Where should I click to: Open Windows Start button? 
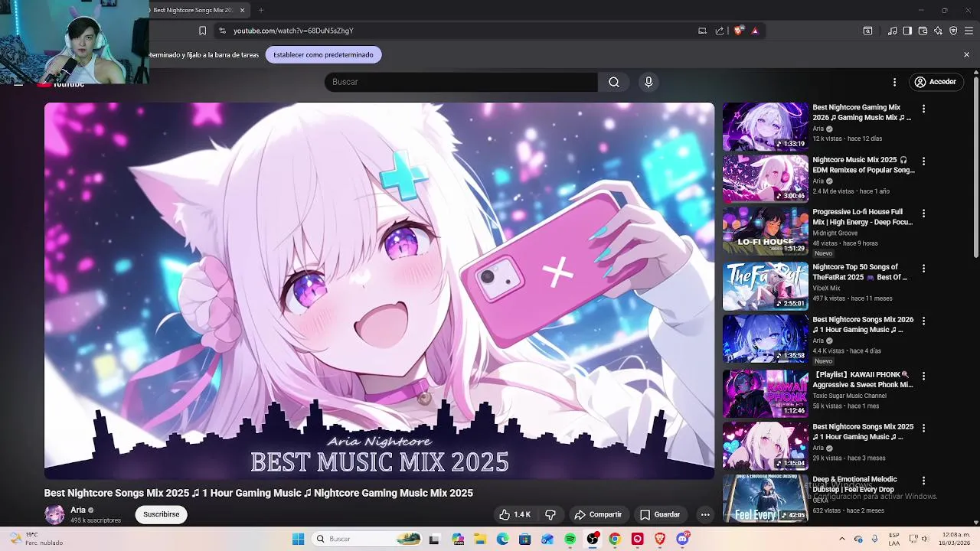pyautogui.click(x=298, y=539)
